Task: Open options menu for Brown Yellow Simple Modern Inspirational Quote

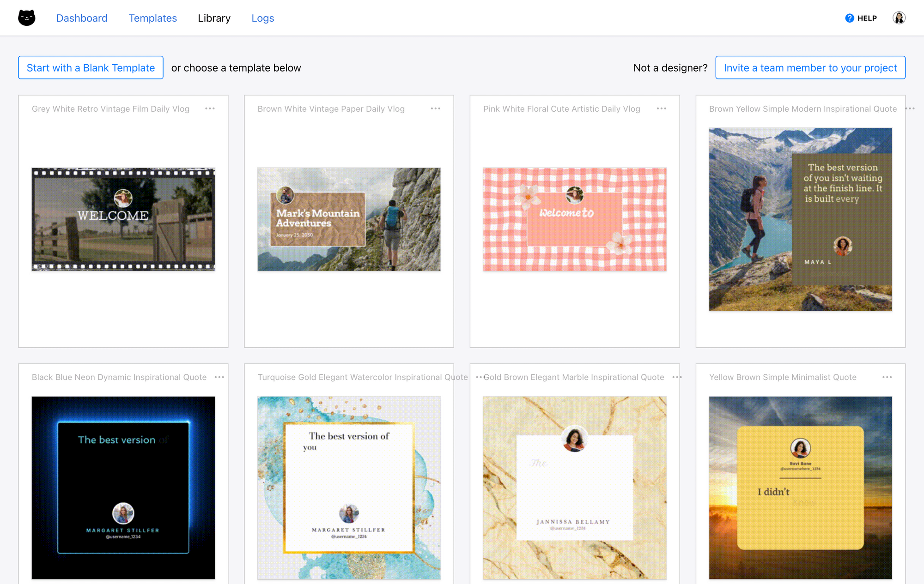Action: click(910, 108)
